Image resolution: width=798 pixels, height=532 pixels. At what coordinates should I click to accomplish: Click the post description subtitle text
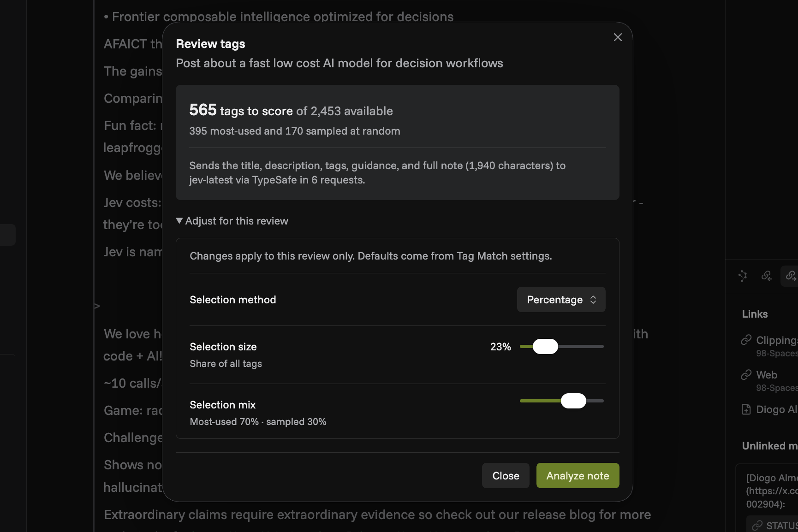(339, 63)
